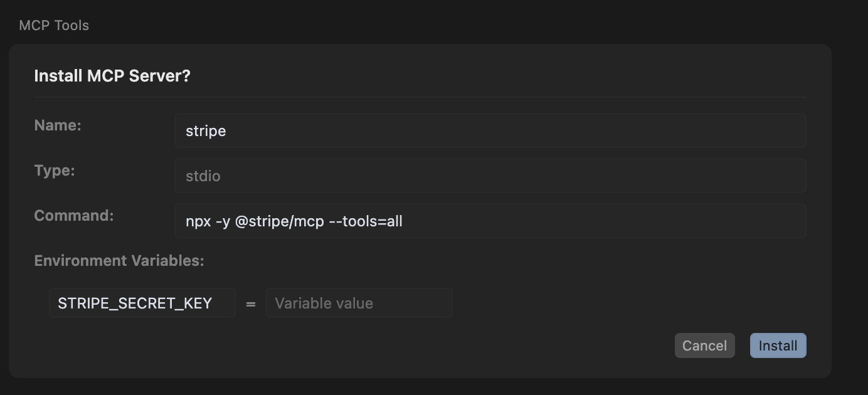Click the divider line under dialog title
This screenshot has height=395, width=868.
point(420,97)
